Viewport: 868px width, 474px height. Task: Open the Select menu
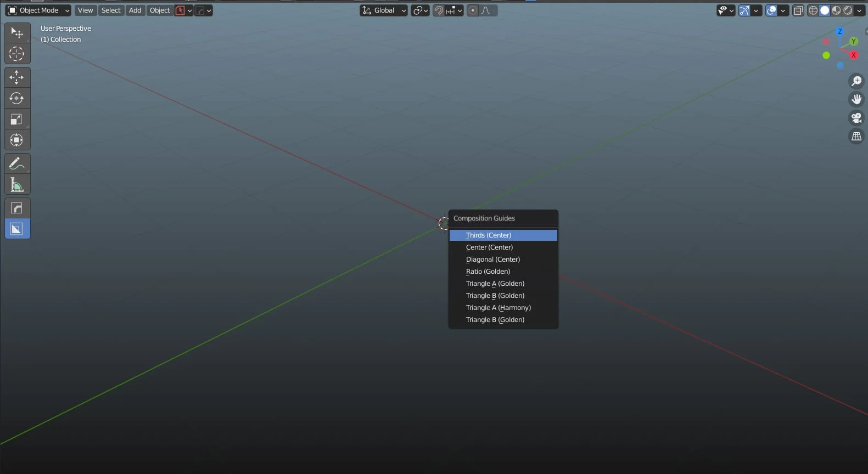(111, 10)
